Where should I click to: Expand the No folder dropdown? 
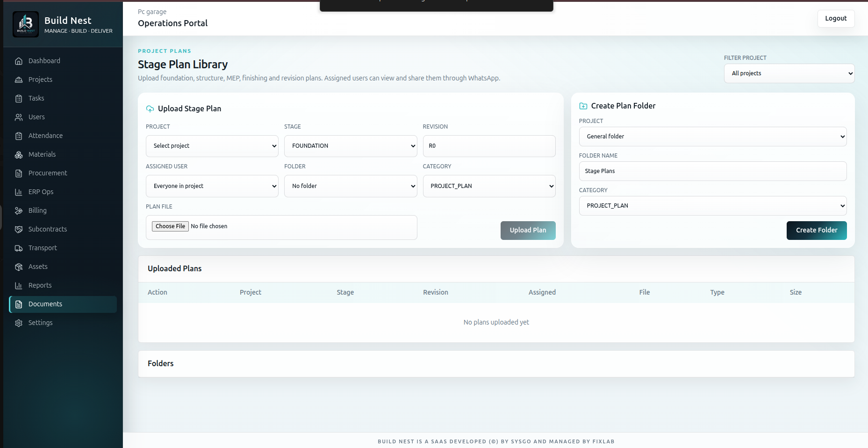(351, 186)
